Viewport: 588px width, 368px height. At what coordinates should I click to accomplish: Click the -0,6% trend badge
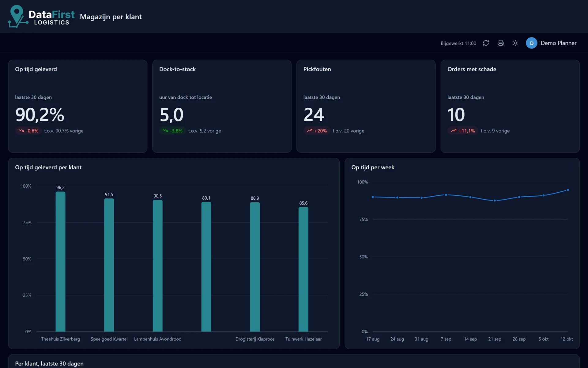(x=28, y=131)
